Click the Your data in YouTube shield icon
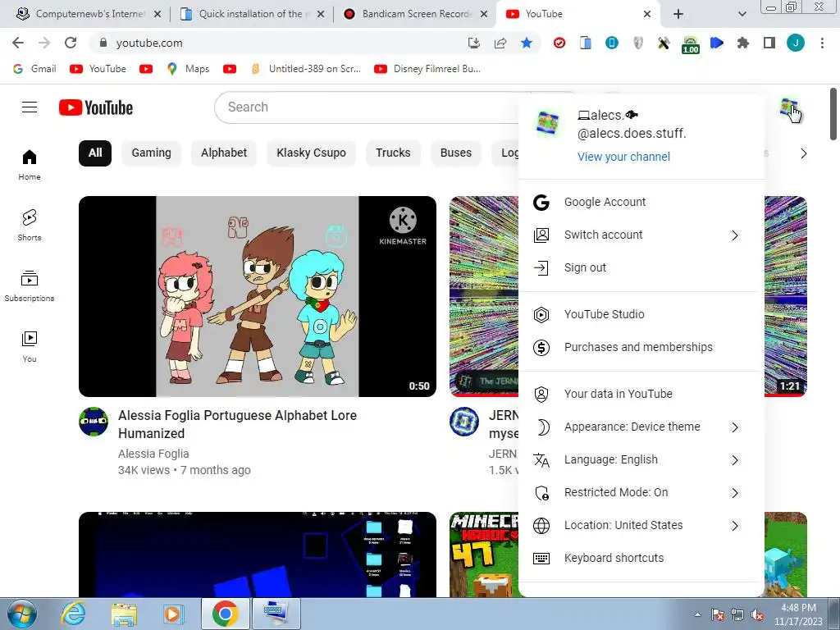The image size is (840, 630). click(541, 395)
